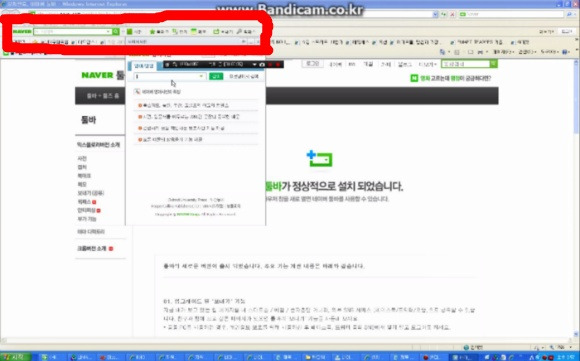
Task: Click the green search button in dictionary popup
Action: click(x=216, y=77)
